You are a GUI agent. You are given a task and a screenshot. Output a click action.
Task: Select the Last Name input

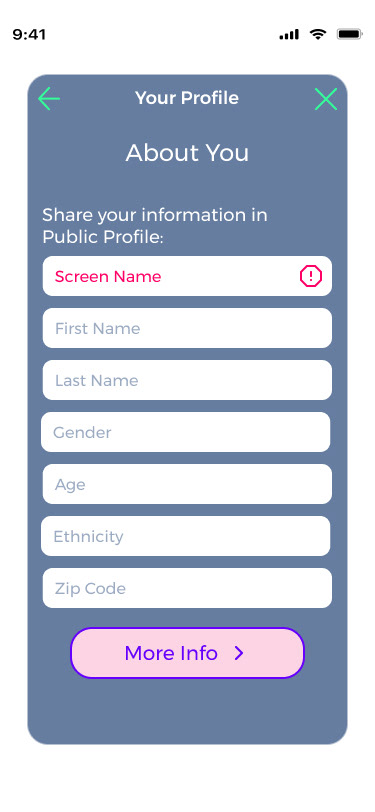pyautogui.click(x=187, y=380)
